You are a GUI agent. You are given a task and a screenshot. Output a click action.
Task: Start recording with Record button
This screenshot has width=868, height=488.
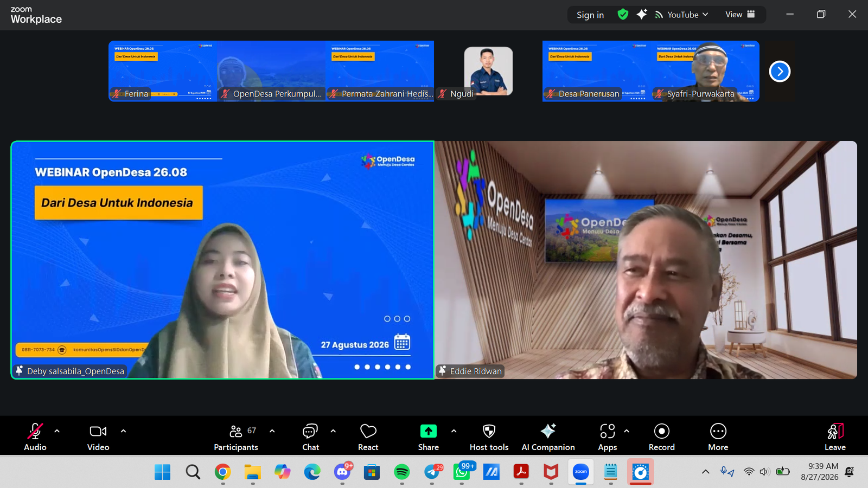tap(662, 436)
